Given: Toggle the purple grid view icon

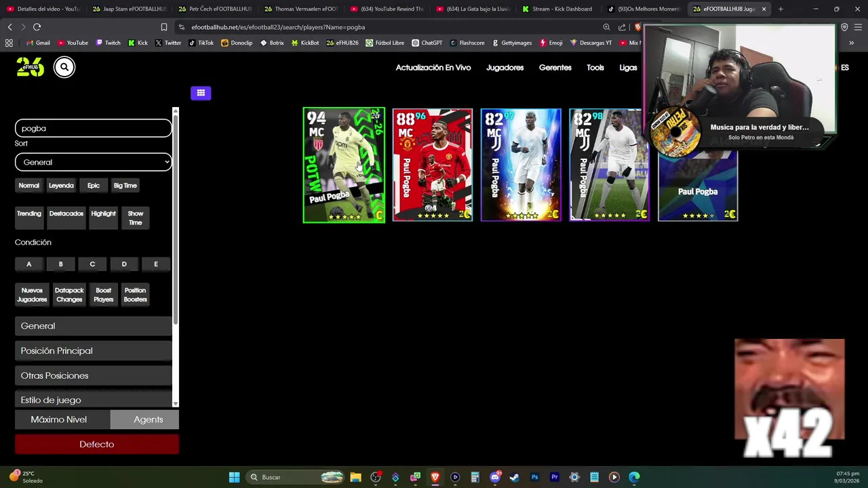Looking at the screenshot, I should [x=201, y=93].
